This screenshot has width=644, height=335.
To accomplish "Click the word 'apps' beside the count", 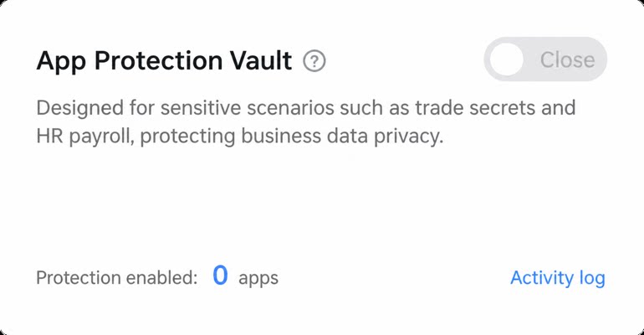I will 258,279.
